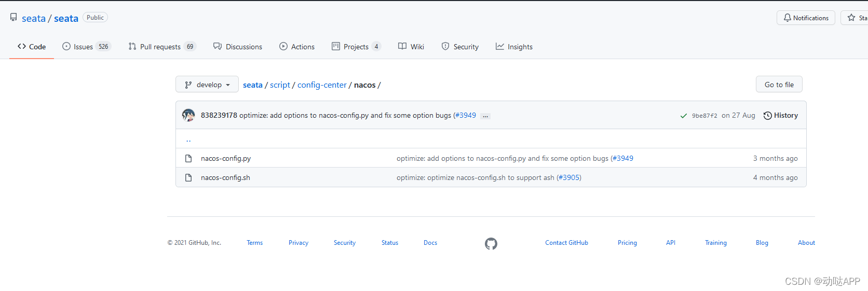This screenshot has height=291, width=868.
Task: Open the Pull requests tab
Action: click(162, 47)
